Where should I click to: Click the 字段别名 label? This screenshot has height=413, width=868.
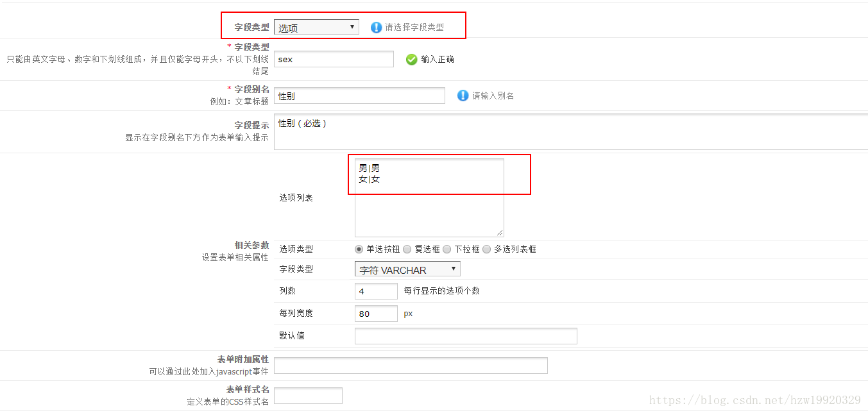tap(251, 89)
